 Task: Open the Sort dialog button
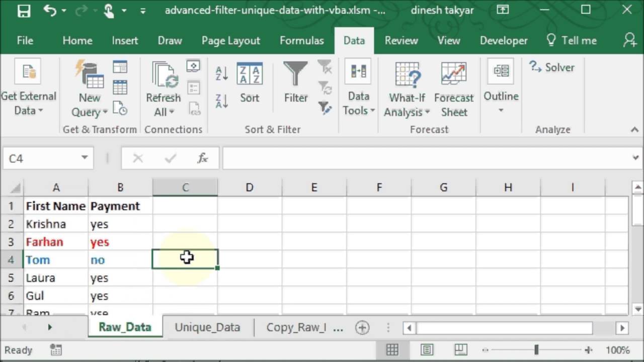coord(250,83)
